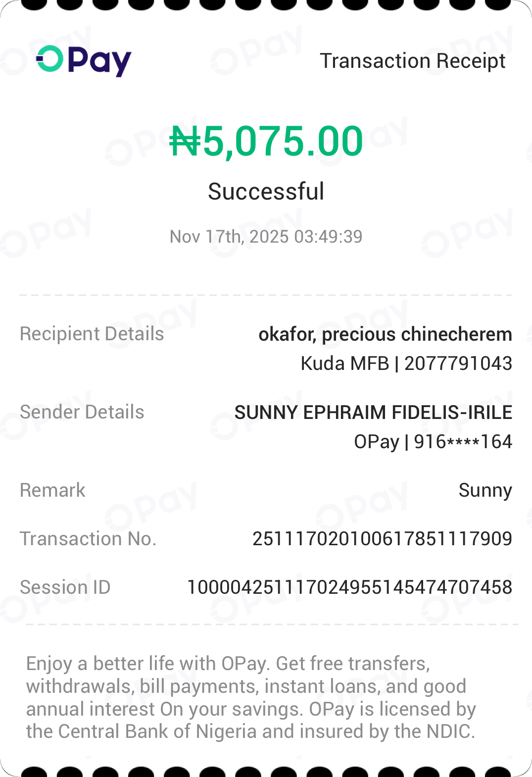Select the remark value Sunny
Viewport: 532px width, 777px height.
(x=485, y=490)
